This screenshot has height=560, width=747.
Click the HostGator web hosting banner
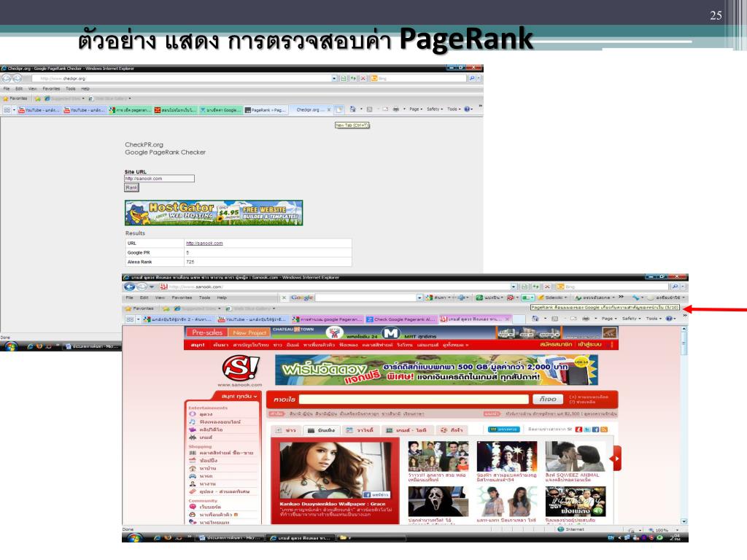pos(214,213)
